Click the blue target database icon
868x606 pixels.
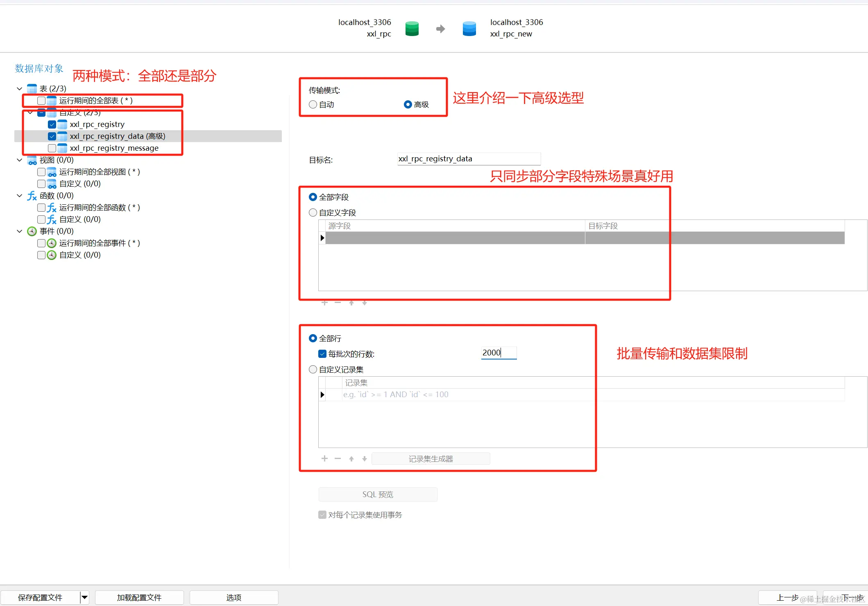pos(469,29)
